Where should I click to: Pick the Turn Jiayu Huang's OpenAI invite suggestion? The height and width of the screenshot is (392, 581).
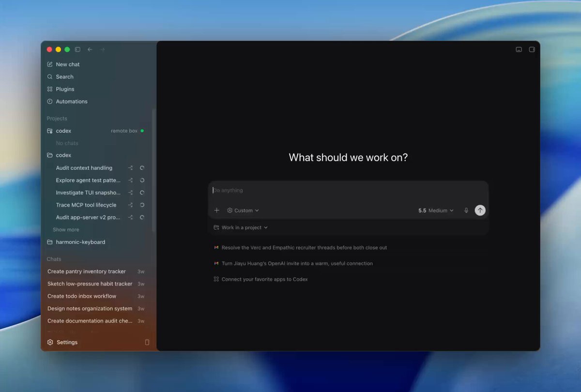tap(297, 264)
